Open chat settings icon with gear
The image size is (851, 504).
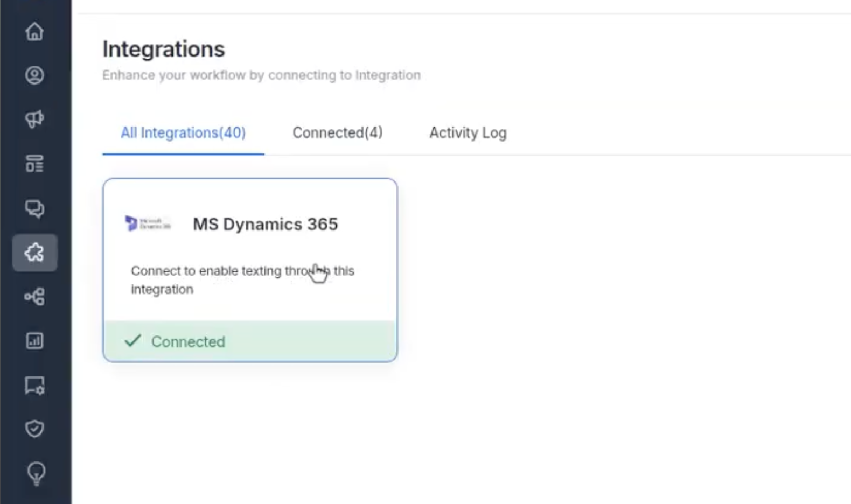[34, 386]
